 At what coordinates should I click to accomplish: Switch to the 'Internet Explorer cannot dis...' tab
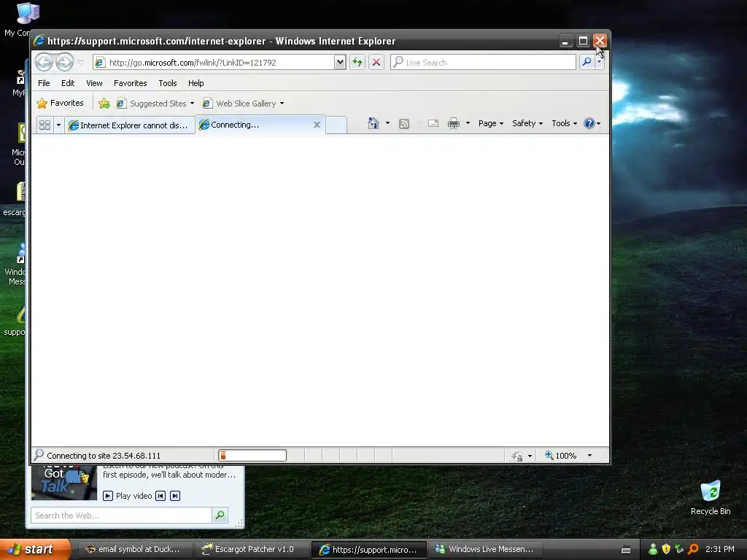coord(130,125)
